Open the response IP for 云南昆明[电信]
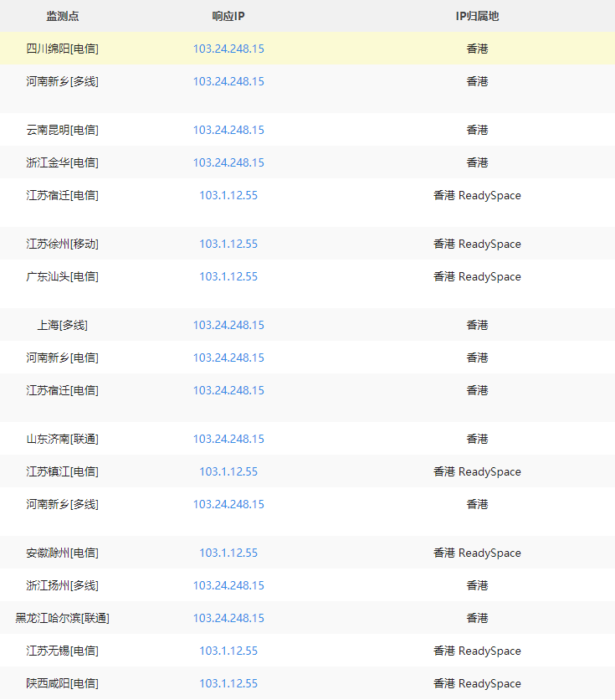The image size is (615, 700). click(x=228, y=130)
